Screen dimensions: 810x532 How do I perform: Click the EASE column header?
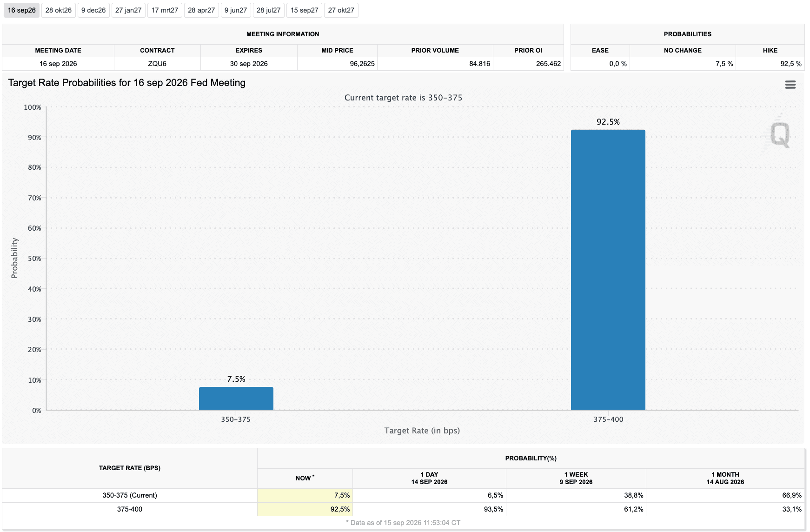tap(600, 50)
